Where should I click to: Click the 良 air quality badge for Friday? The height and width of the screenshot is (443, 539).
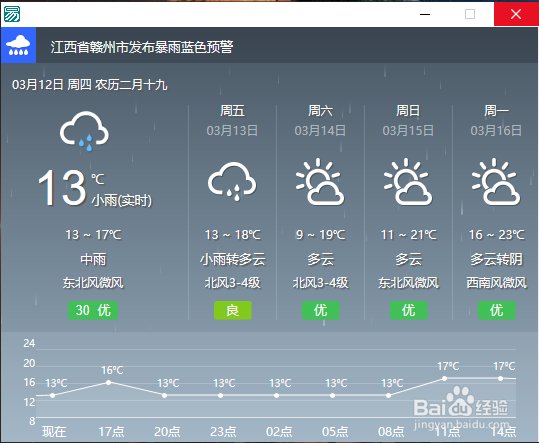coord(233,310)
